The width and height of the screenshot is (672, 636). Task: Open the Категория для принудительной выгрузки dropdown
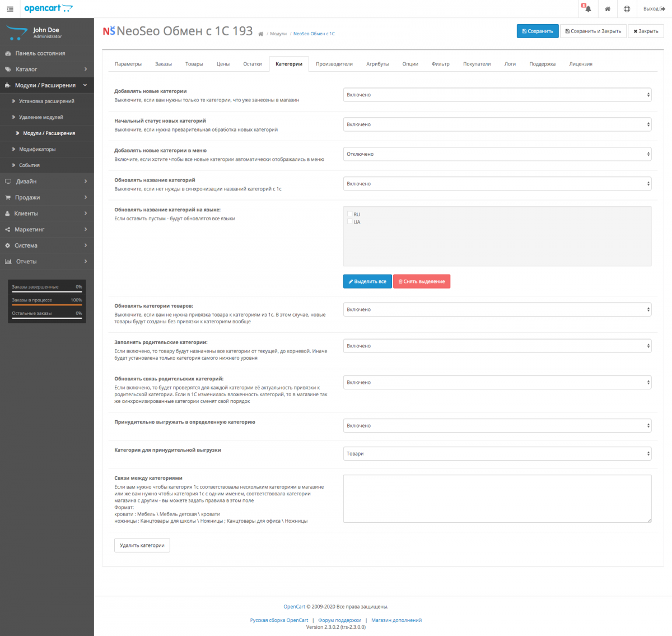pyautogui.click(x=497, y=454)
